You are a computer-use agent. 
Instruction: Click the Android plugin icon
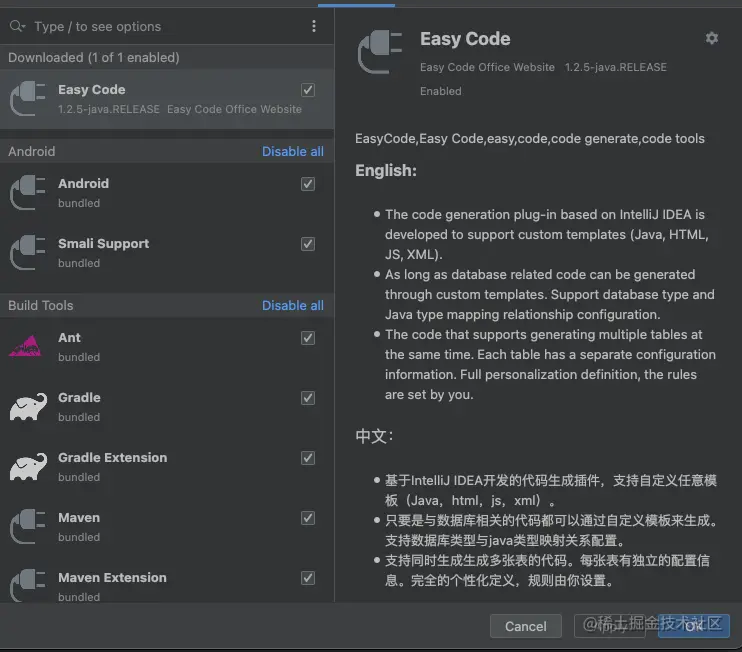tap(28, 193)
